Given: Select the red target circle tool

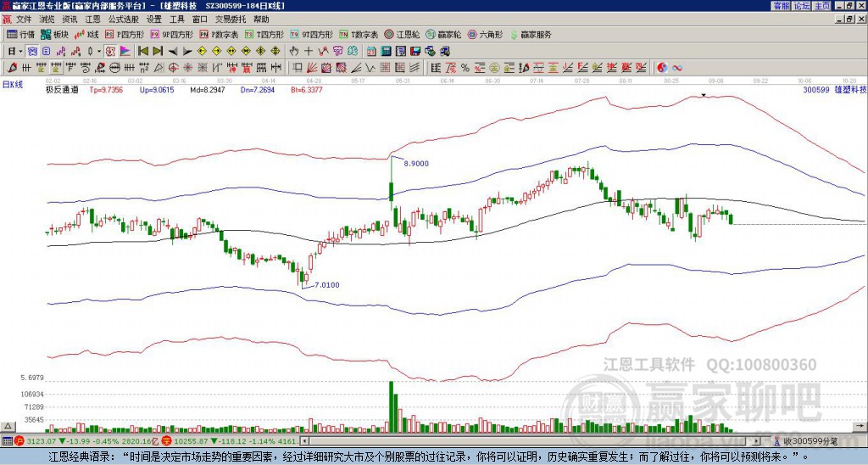Looking at the screenshot, I should [x=173, y=68].
